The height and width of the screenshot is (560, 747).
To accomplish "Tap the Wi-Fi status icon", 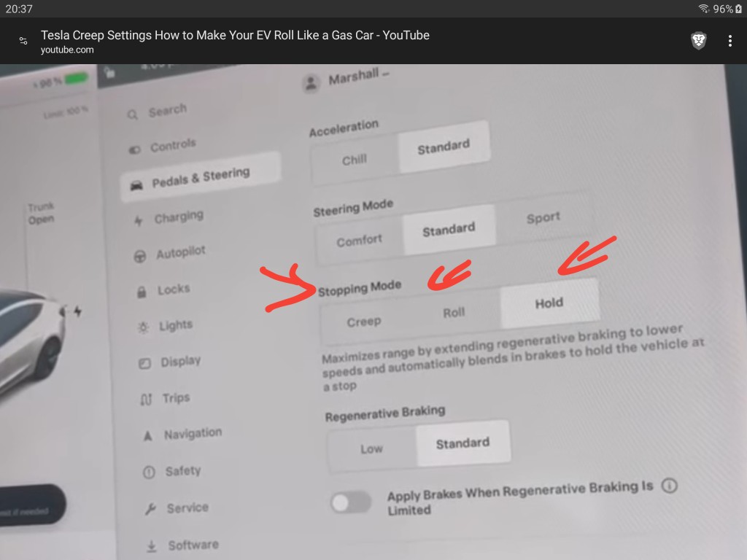I will (704, 9).
